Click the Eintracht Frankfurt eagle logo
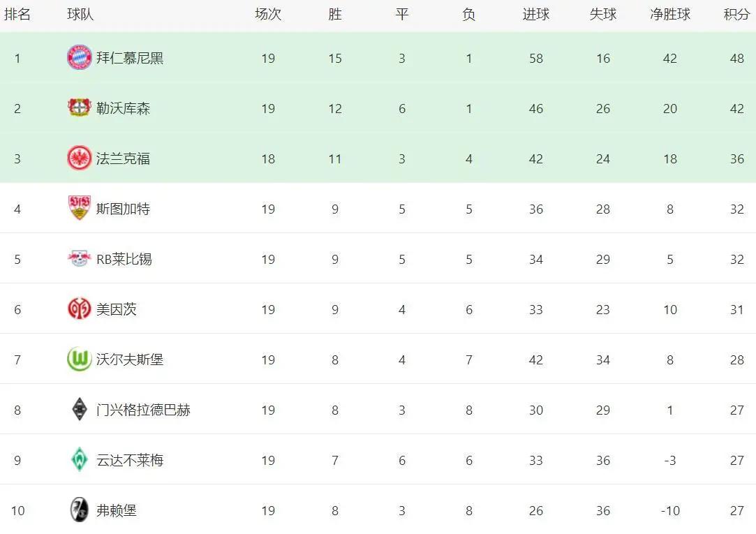The image size is (756, 534). [x=80, y=158]
